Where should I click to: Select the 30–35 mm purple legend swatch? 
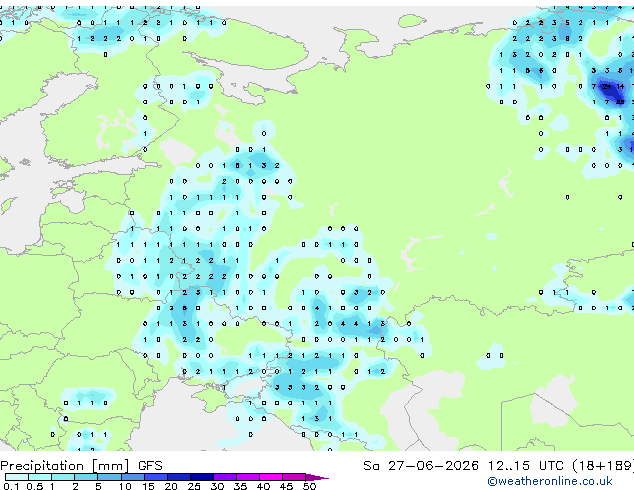coord(224,477)
